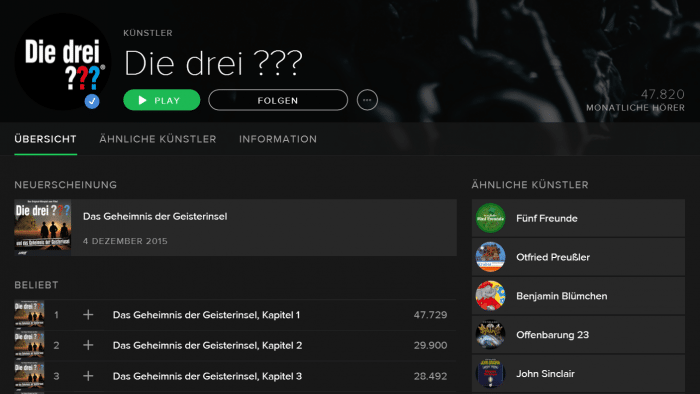Click play count 28.492
Image resolution: width=700 pixels, height=394 pixels.
430,376
